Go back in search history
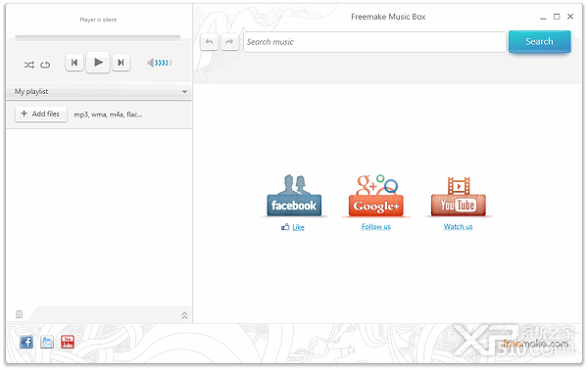 [210, 42]
